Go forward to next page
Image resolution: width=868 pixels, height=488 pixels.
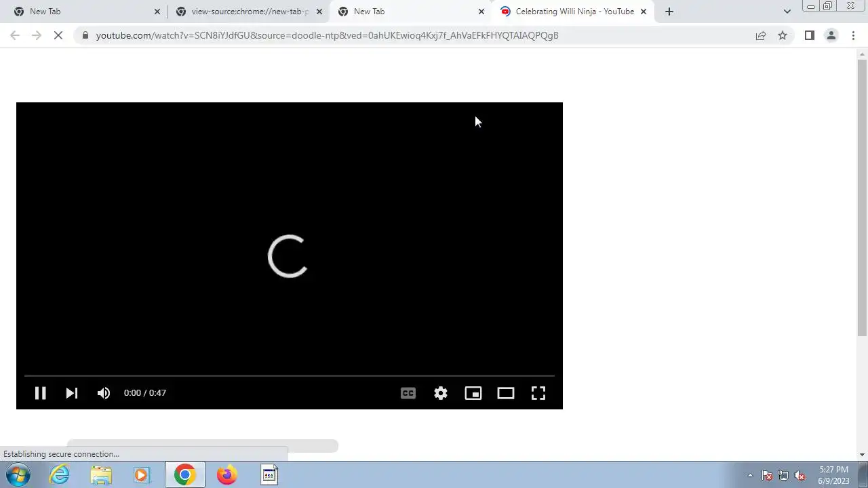point(37,35)
